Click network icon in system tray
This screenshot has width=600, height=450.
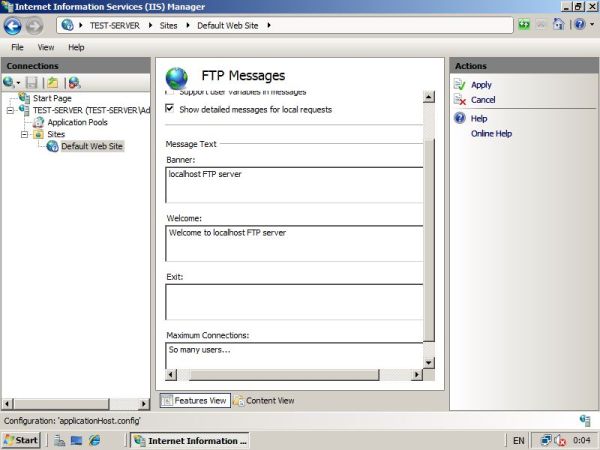[x=546, y=440]
